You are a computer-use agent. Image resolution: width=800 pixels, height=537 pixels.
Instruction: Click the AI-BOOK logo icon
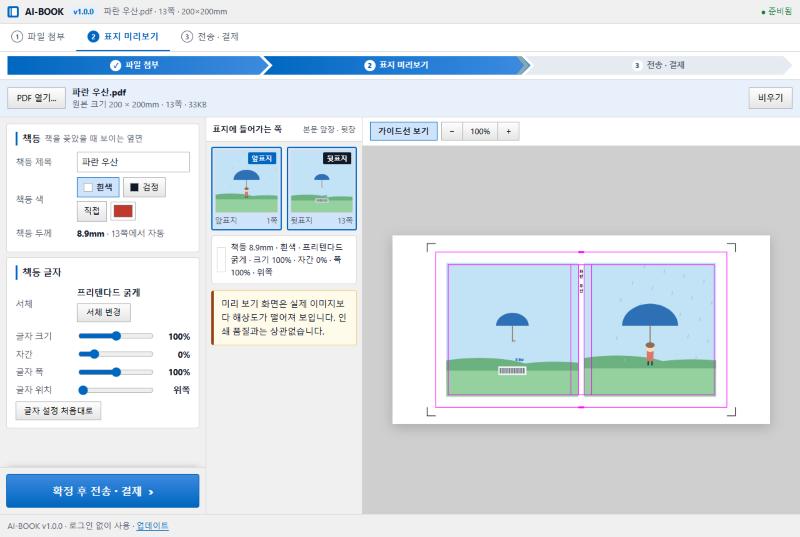pos(13,11)
